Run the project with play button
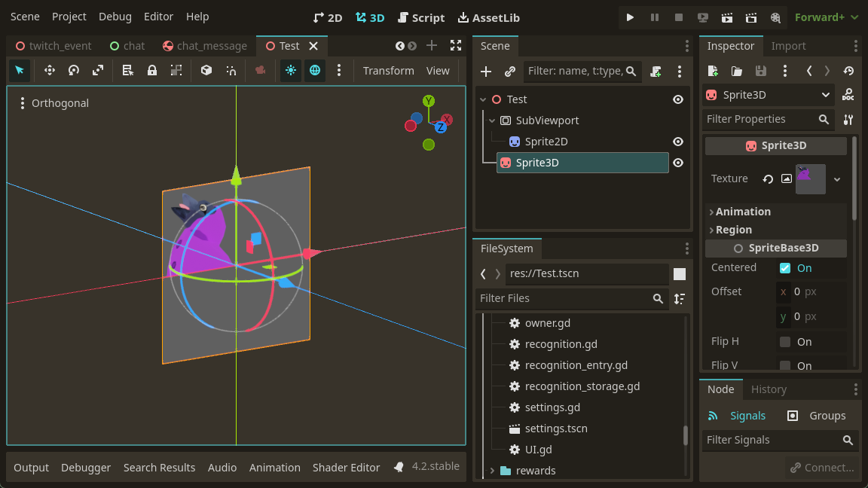The height and width of the screenshot is (488, 868). click(631, 17)
